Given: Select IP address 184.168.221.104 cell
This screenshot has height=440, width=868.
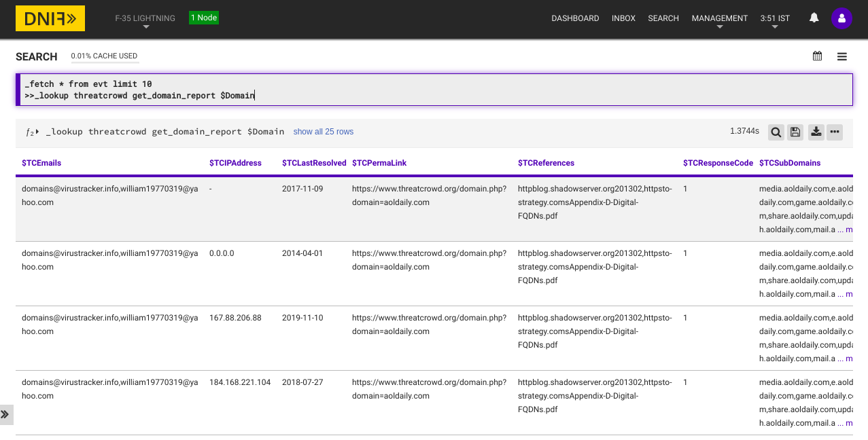Looking at the screenshot, I should 240,382.
